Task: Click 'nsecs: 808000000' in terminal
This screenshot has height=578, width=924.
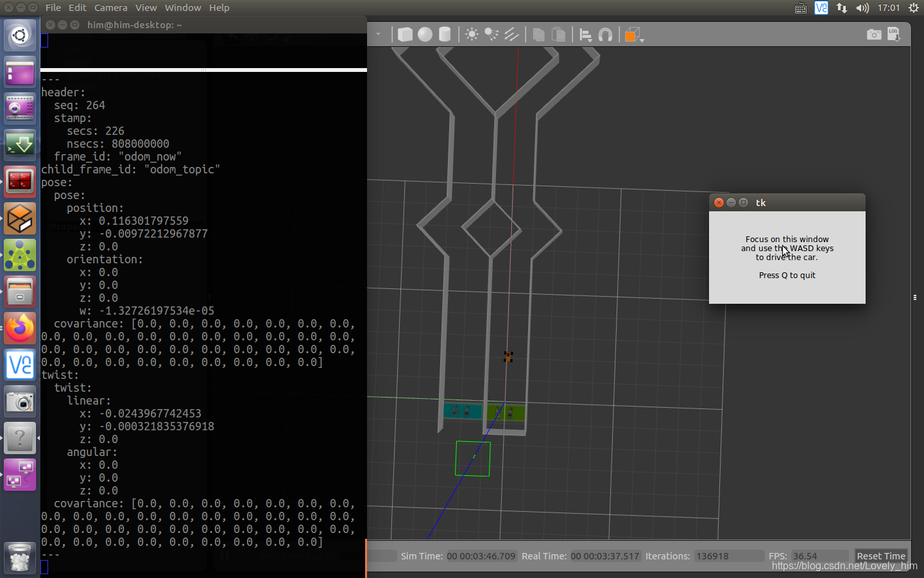Action: pyautogui.click(x=118, y=144)
